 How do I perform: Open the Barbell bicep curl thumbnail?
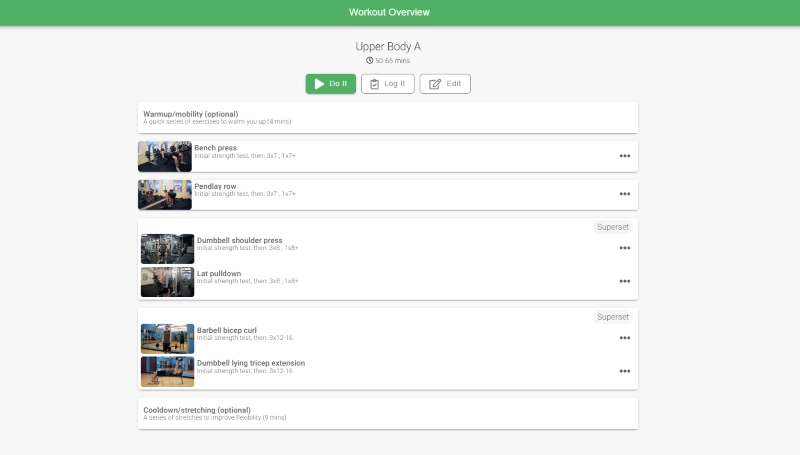[x=167, y=338]
